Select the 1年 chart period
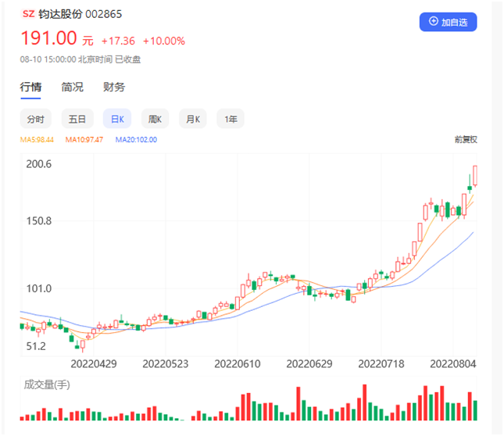This screenshot has height=436, width=504. 231,119
